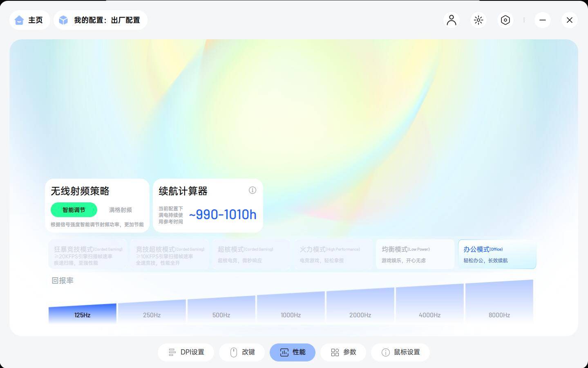Open the settings gear icon
This screenshot has height=368, width=588.
505,20
